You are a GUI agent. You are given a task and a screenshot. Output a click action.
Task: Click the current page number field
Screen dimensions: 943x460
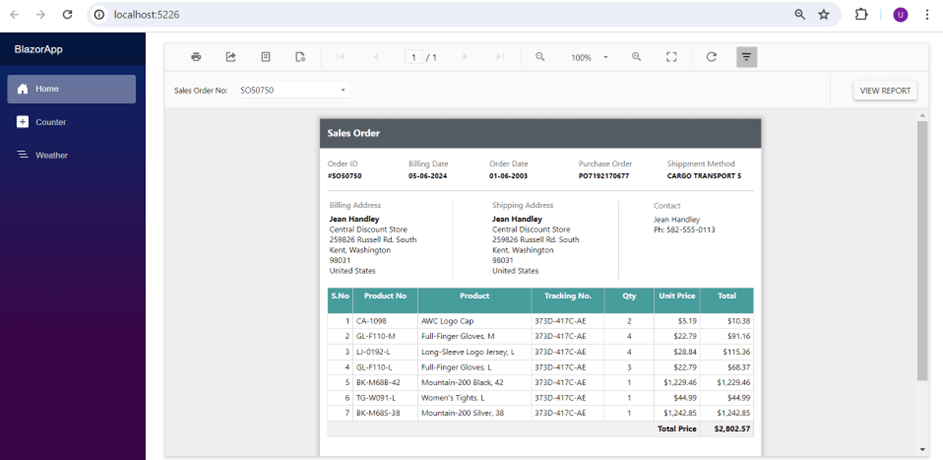[414, 58]
